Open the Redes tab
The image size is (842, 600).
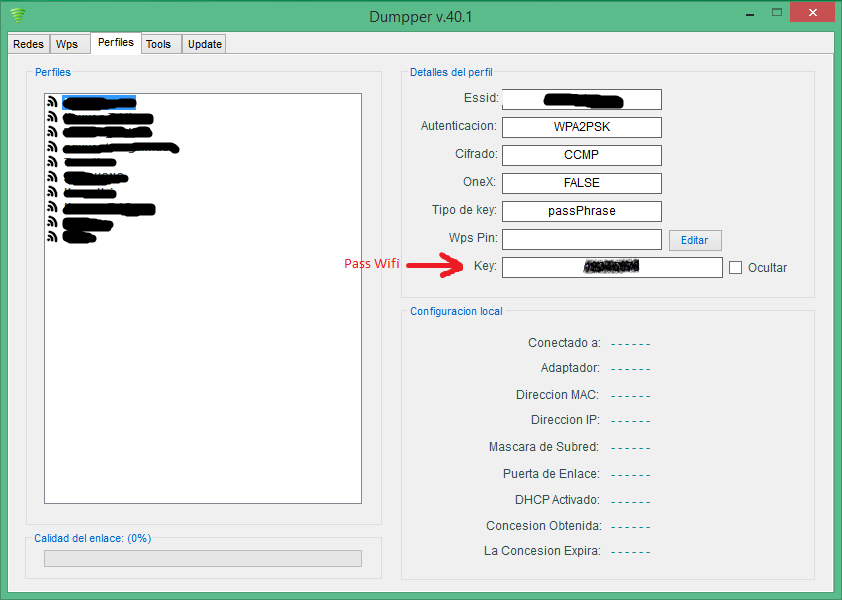(28, 44)
